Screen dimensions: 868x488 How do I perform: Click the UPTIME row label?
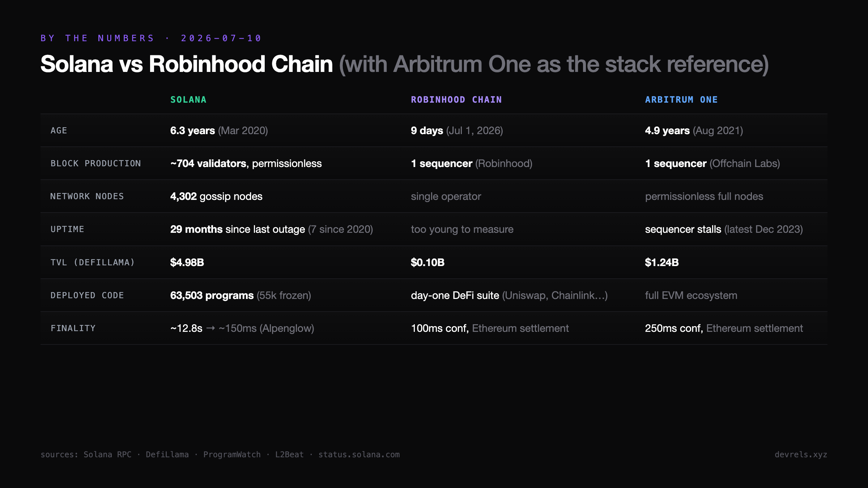[67, 229]
